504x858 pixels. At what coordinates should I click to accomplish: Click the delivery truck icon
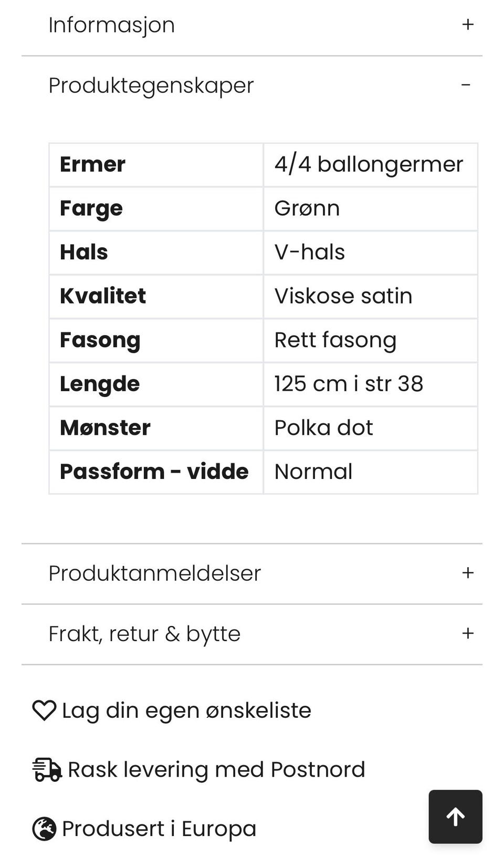pyautogui.click(x=47, y=770)
